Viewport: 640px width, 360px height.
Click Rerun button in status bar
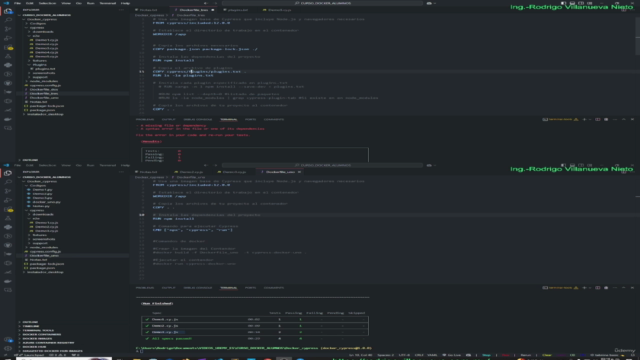[x=526, y=355]
